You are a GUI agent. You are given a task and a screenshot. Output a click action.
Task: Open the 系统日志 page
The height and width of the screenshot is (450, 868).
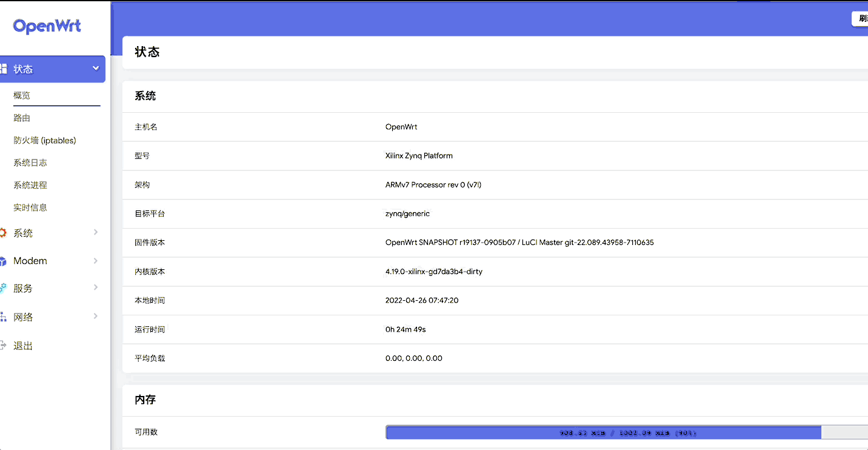[x=30, y=163]
